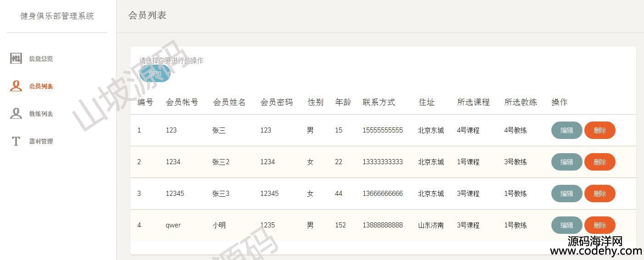This screenshot has width=644, height=260.
Task: Click the 性别 column header
Action: 316,102
